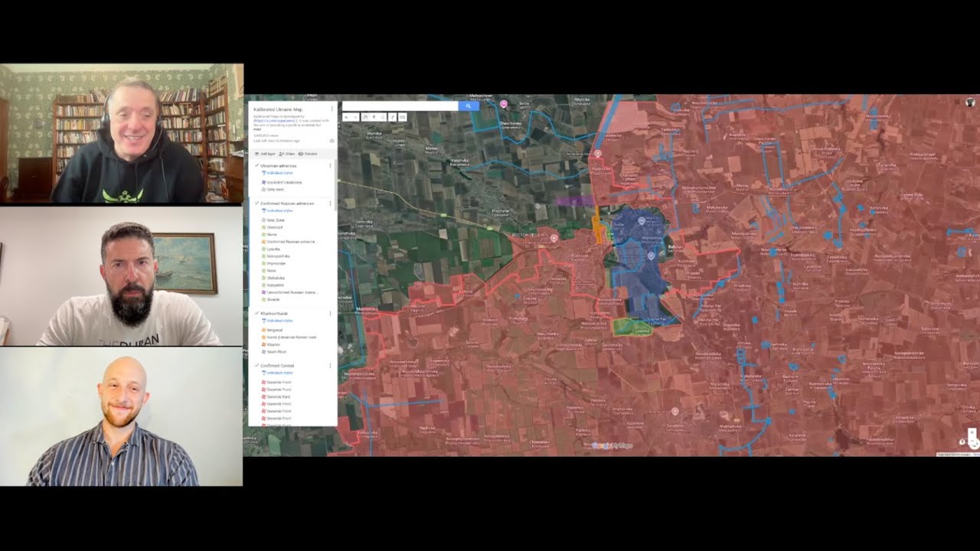Select Encircled Ukrainians list item

pyautogui.click(x=284, y=182)
